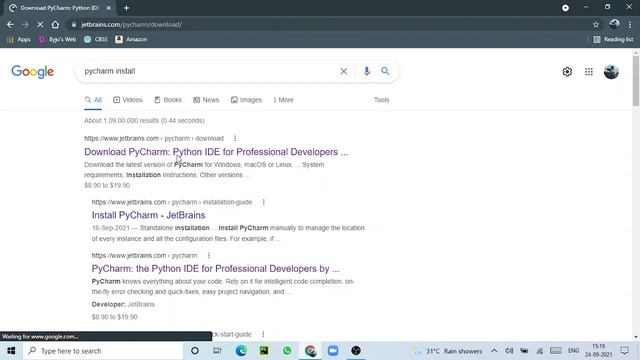Show hidden system tray icons
The height and width of the screenshot is (360, 640).
click(494, 351)
